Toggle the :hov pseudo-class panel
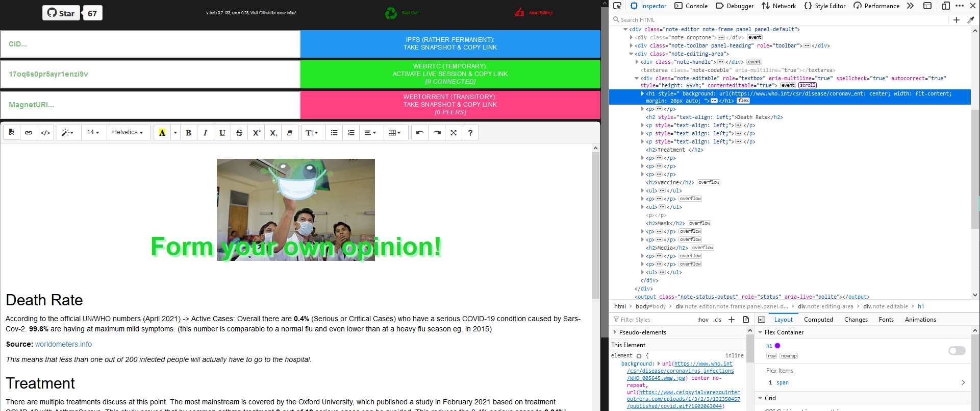Screen dimensions: 980x411 coord(702,320)
